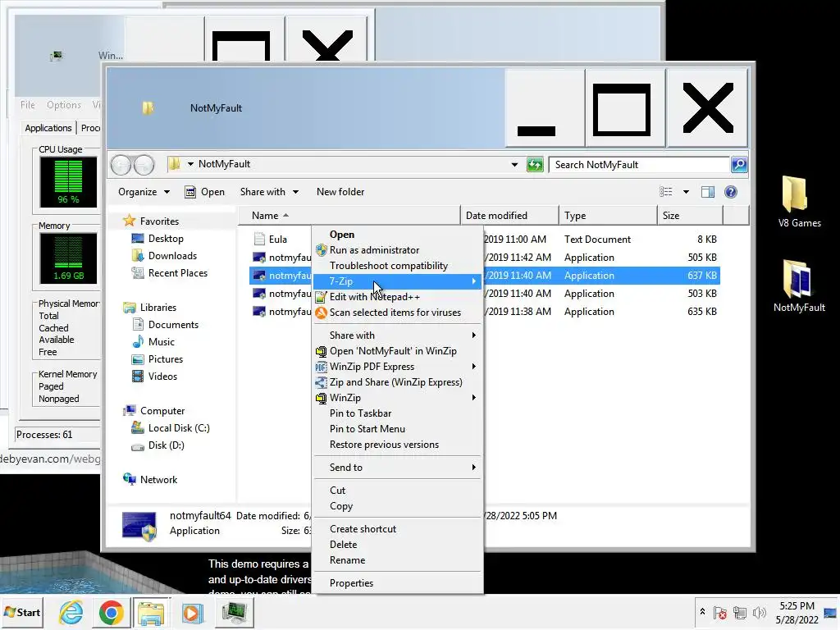Click the volume speaker tray icon
Screen dimensions: 840x630
click(759, 612)
